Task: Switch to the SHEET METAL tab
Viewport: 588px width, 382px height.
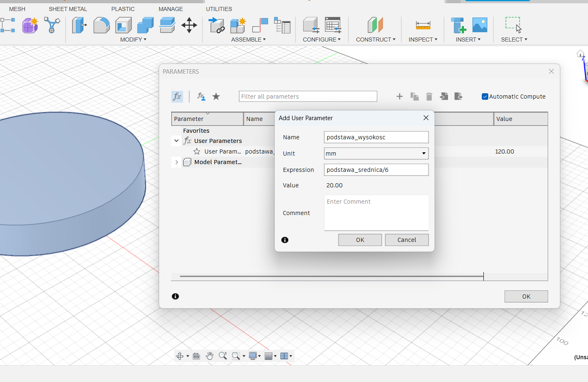Action: coord(68,9)
